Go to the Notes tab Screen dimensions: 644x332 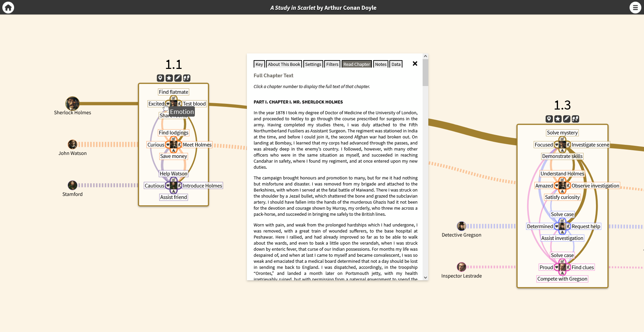381,64
